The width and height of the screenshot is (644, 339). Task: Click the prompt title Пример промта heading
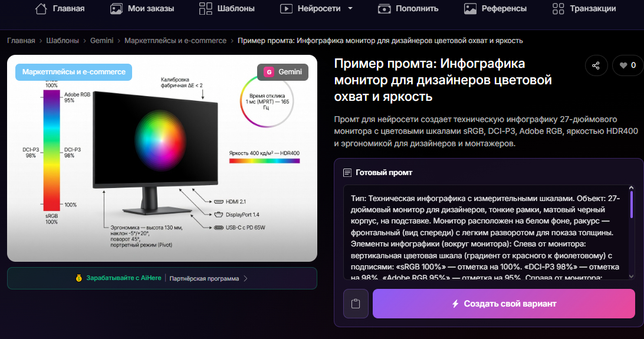pos(443,80)
